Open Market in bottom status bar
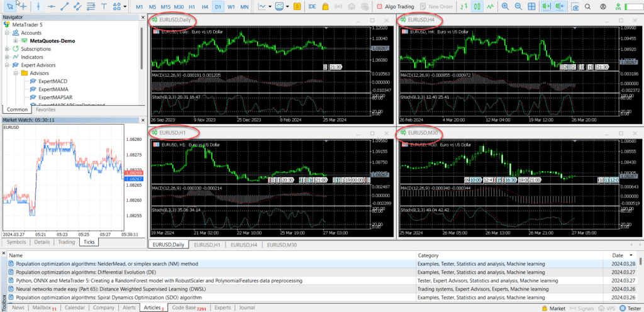 [x=553, y=308]
